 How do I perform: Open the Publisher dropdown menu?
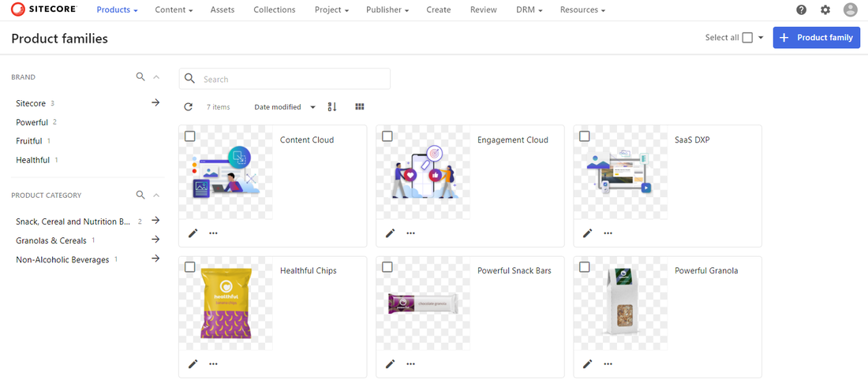click(x=387, y=10)
